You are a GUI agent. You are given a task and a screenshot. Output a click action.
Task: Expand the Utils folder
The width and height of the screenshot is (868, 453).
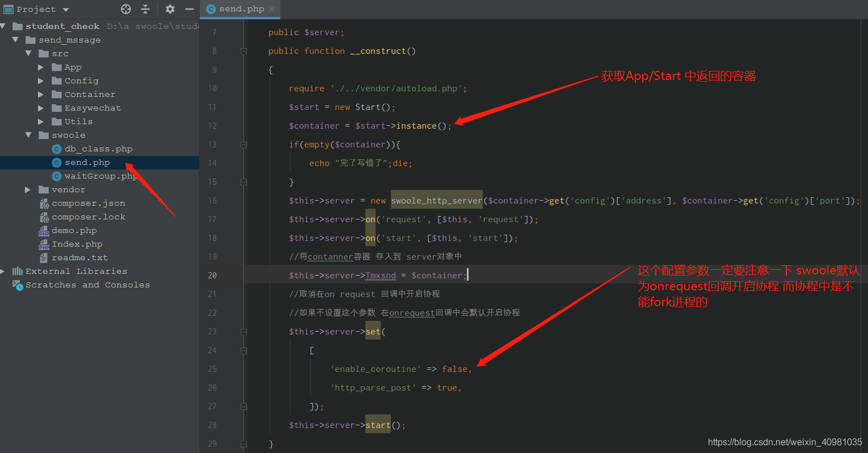(41, 121)
